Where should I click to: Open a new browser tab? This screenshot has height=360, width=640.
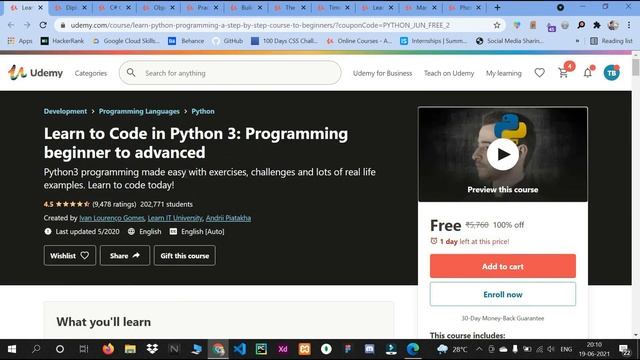pos(497,7)
